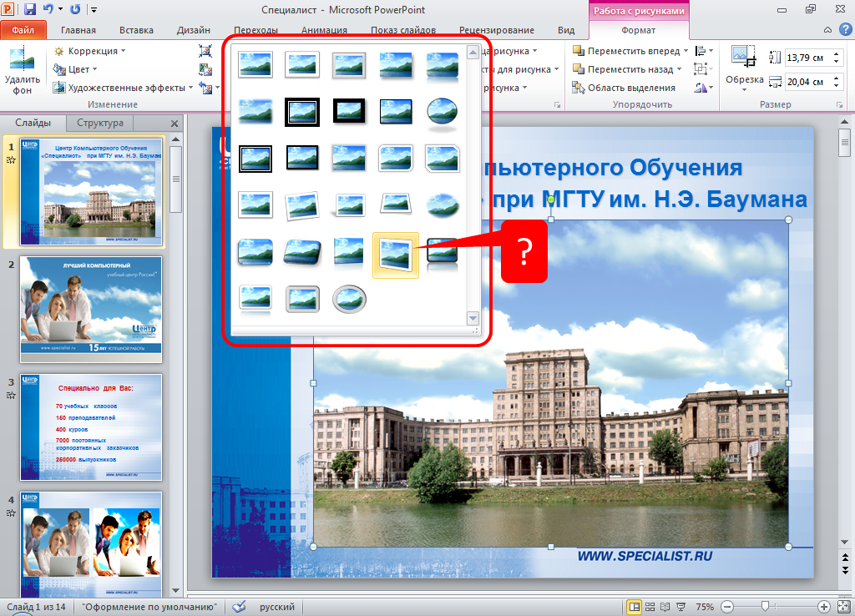Click the Crop (Обрезка) tool icon

coord(743,60)
